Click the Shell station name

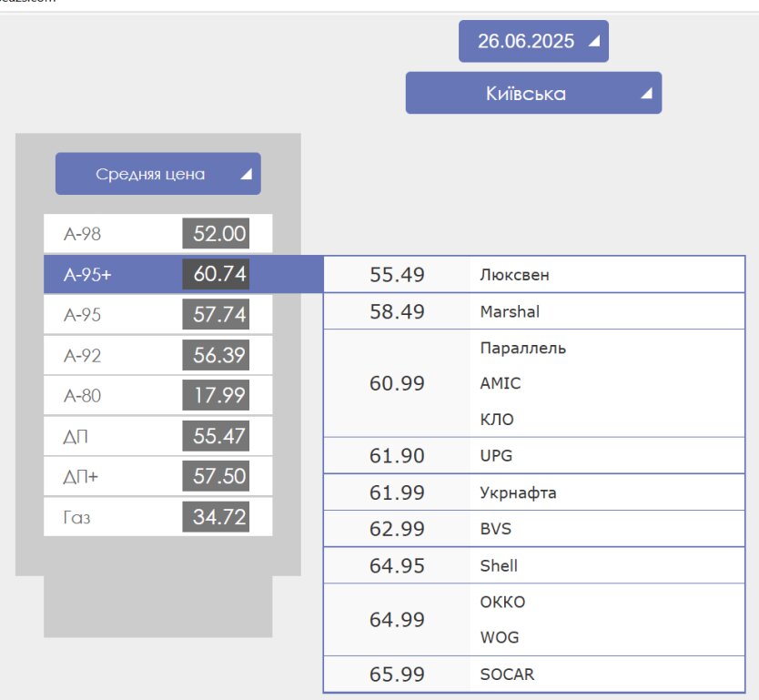coord(499,565)
